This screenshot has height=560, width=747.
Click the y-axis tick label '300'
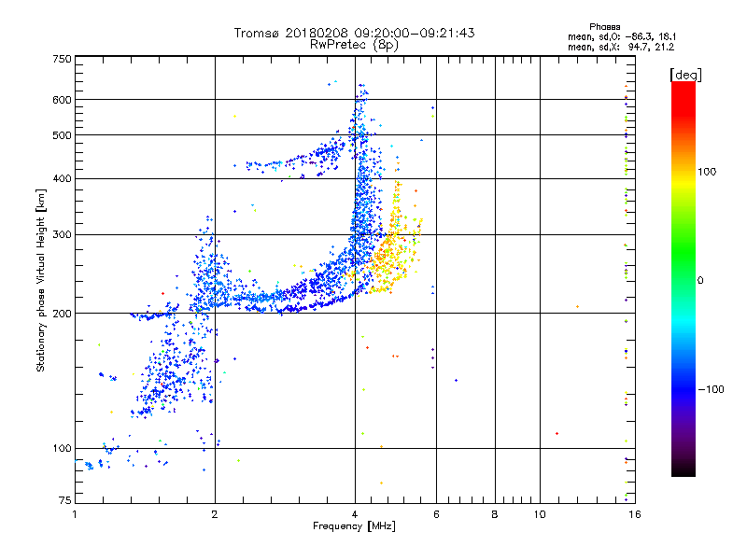(62, 235)
